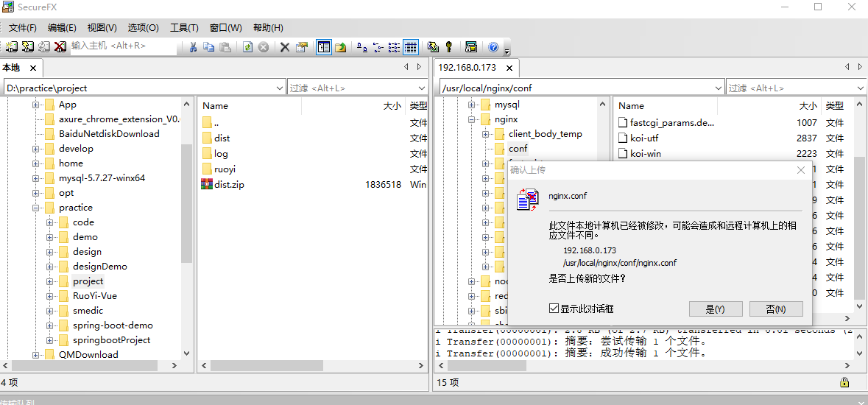Expand the springbootProject folder node

50,340
